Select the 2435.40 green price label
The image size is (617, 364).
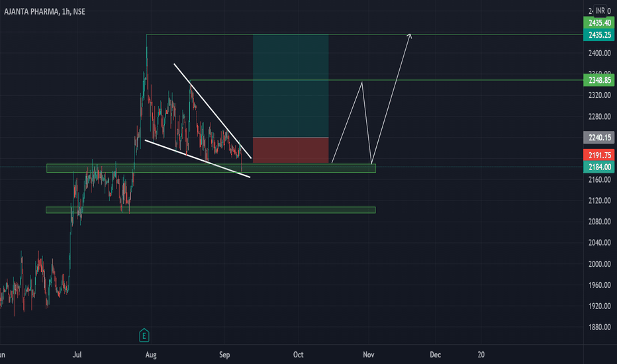click(x=599, y=23)
